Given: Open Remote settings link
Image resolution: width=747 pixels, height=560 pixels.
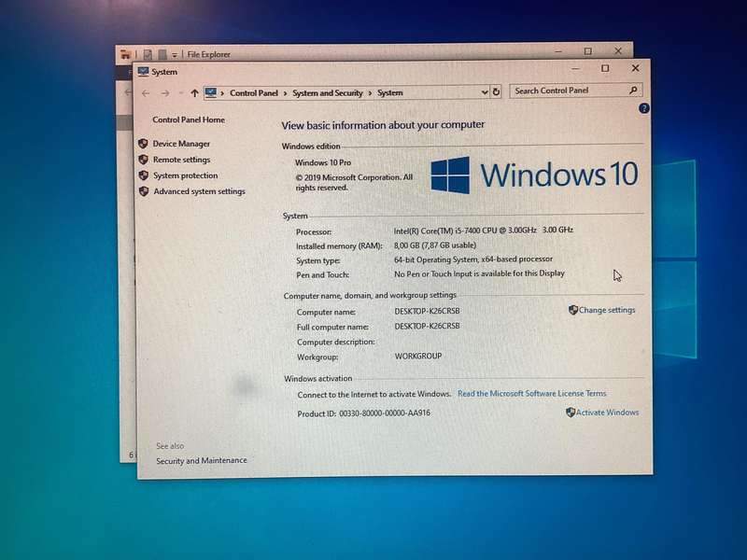Looking at the screenshot, I should point(181,160).
